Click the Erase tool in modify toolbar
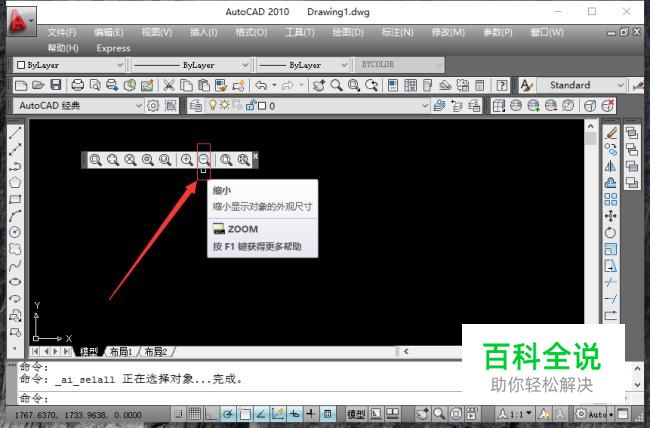 click(x=611, y=133)
